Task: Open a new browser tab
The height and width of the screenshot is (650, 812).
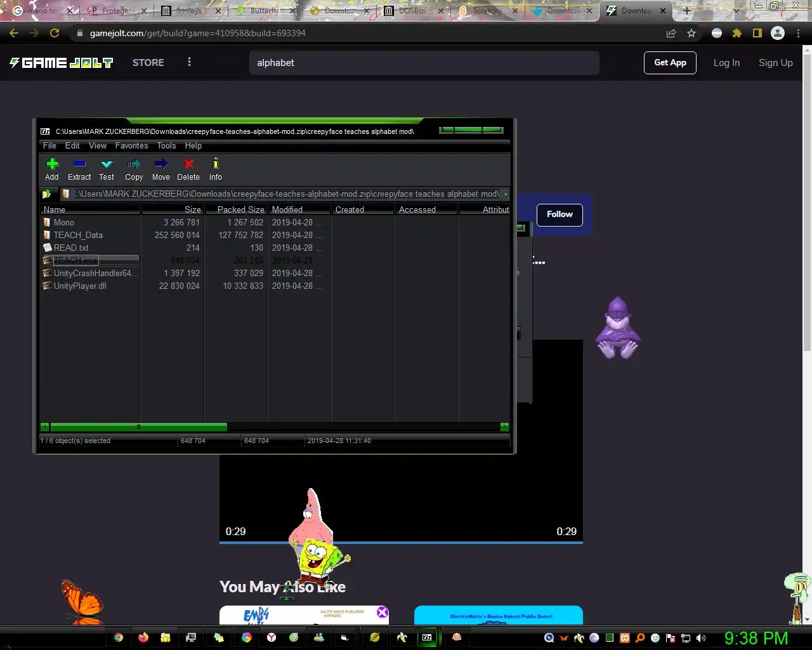Action: tap(686, 11)
